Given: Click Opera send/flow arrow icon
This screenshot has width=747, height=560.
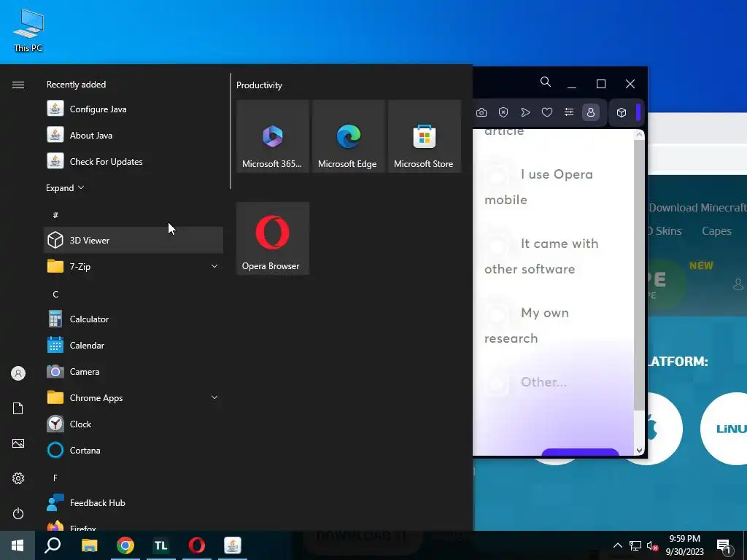Looking at the screenshot, I should click(525, 112).
